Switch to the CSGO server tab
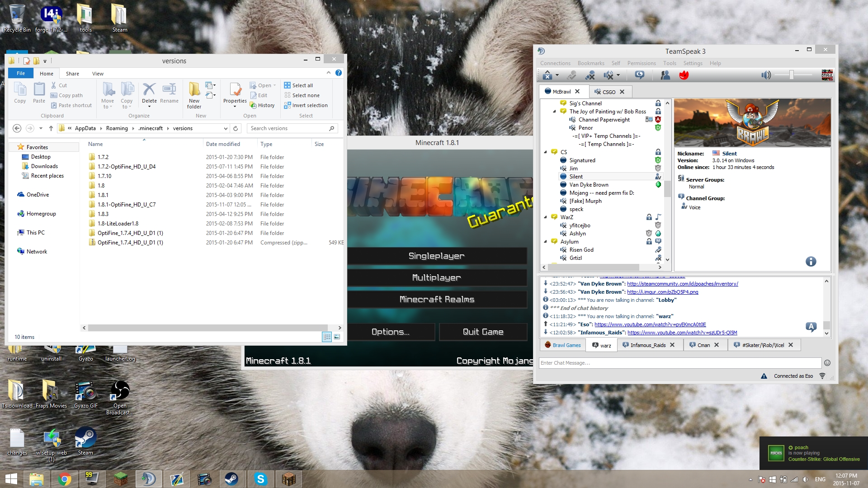This screenshot has width=868, height=488. [609, 92]
